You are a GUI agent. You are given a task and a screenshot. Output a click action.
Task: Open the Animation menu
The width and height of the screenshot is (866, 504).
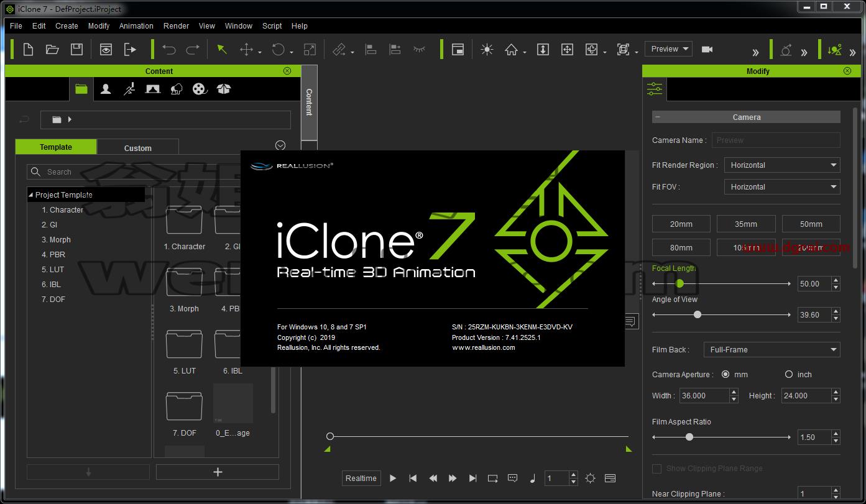coord(136,26)
